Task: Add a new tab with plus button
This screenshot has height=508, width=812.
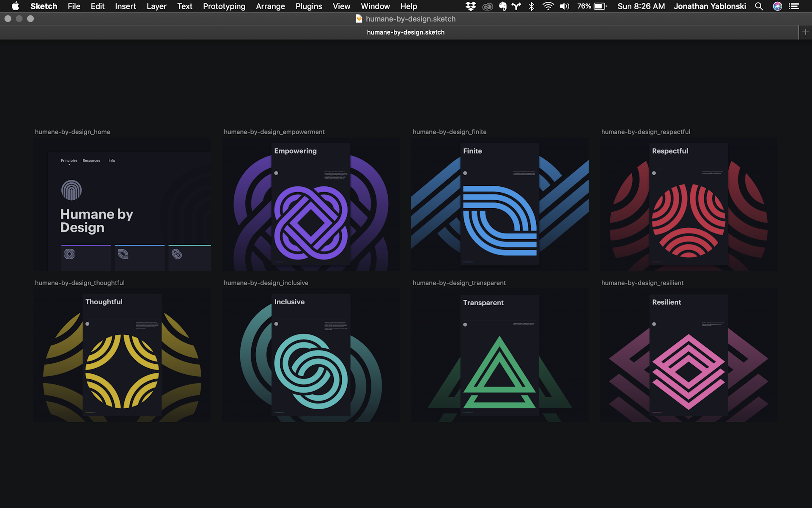Action: point(805,32)
